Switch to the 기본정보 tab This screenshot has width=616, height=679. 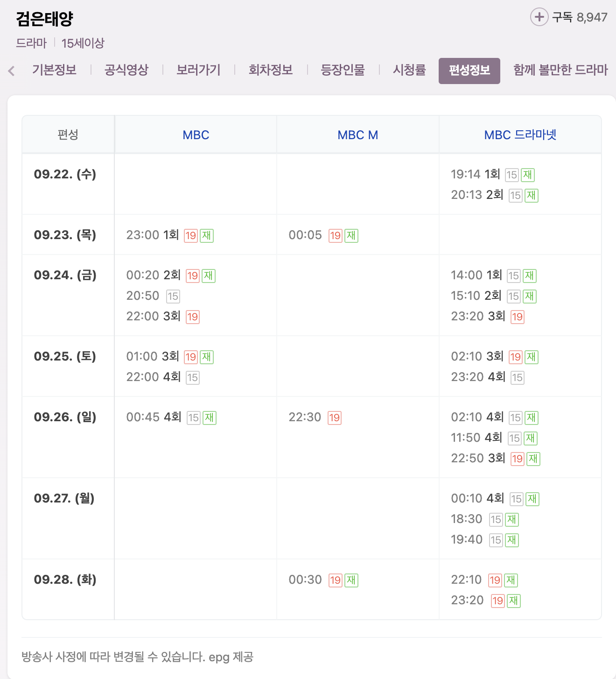click(x=55, y=70)
